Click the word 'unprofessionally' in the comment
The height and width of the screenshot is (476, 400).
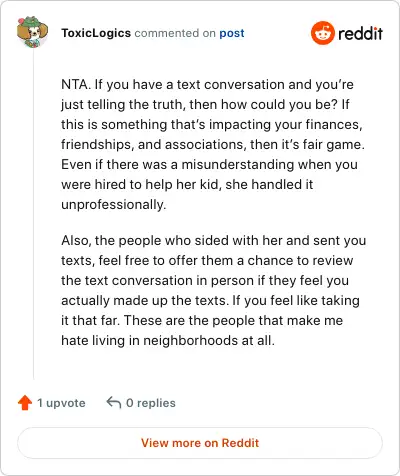[x=113, y=204]
